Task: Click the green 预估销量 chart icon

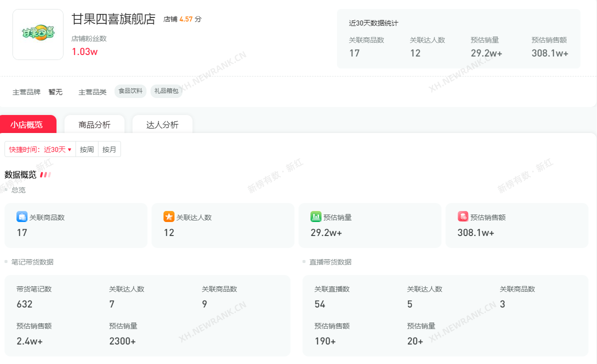Action: click(x=315, y=216)
